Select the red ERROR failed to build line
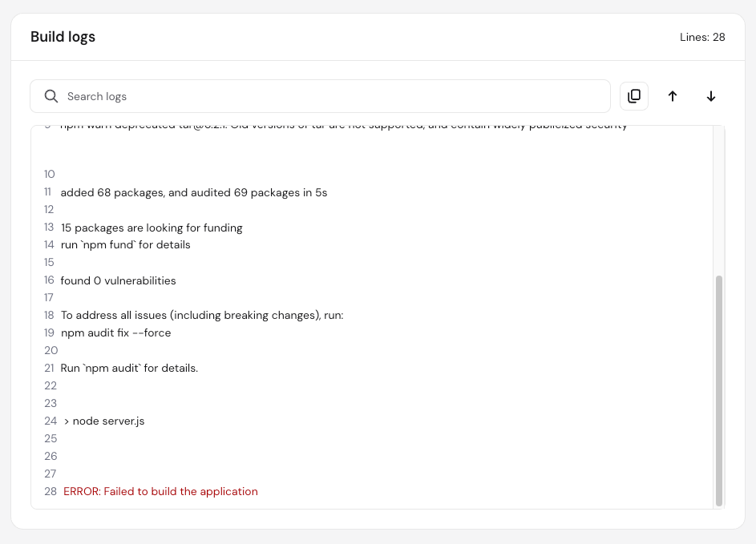756x544 pixels. [x=160, y=491]
